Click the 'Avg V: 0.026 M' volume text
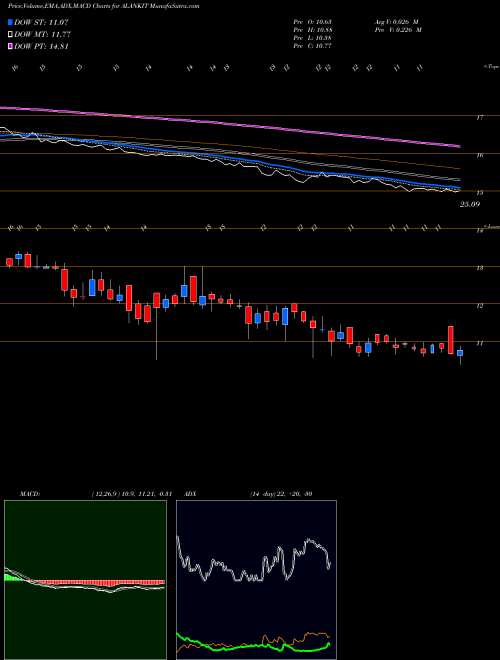This screenshot has height=660, width=500. [x=397, y=21]
